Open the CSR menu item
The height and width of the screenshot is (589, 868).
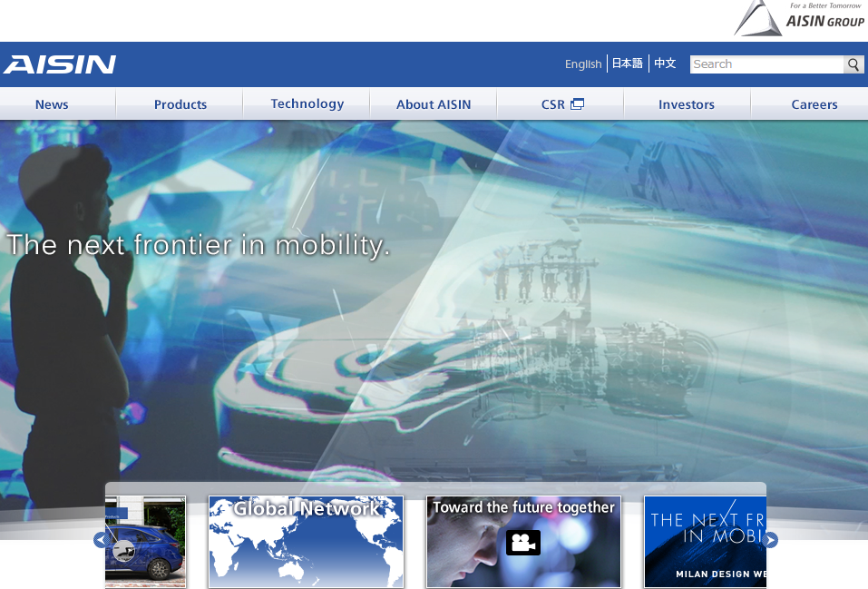561,104
